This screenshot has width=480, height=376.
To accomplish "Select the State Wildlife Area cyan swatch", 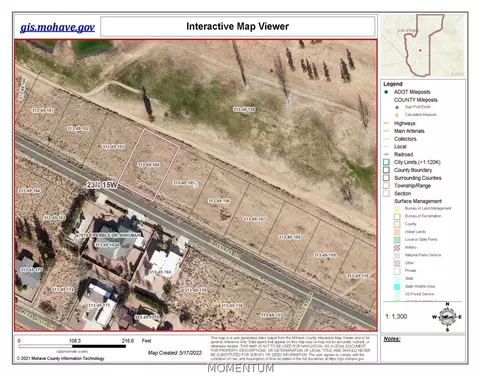I will coord(397,286).
